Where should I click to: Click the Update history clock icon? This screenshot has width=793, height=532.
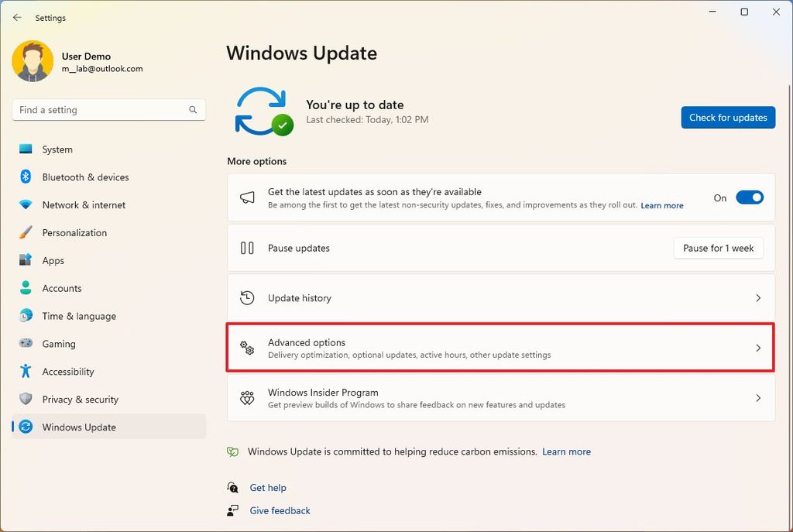tap(247, 297)
